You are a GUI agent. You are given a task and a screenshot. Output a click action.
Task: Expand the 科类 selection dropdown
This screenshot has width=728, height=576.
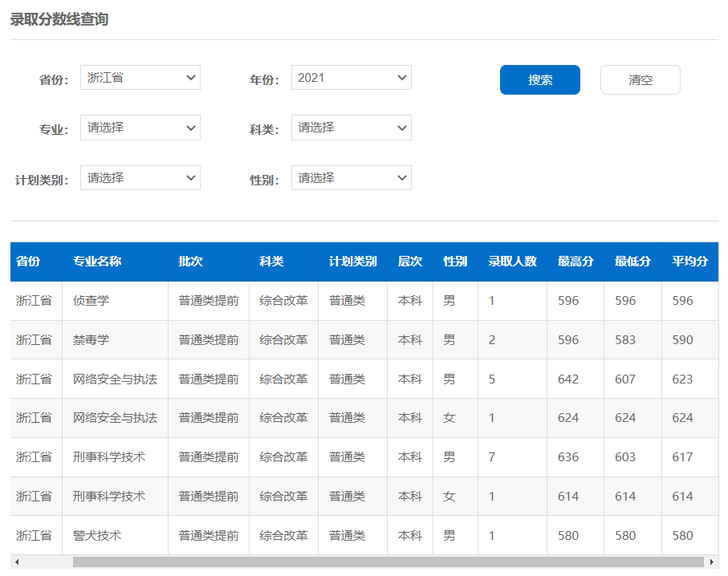coord(351,128)
